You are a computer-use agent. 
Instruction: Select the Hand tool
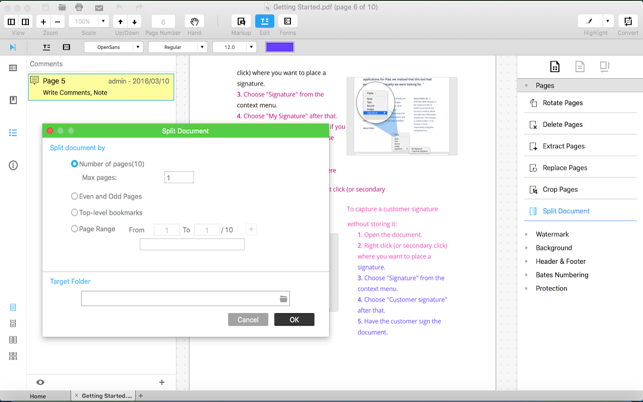[194, 21]
